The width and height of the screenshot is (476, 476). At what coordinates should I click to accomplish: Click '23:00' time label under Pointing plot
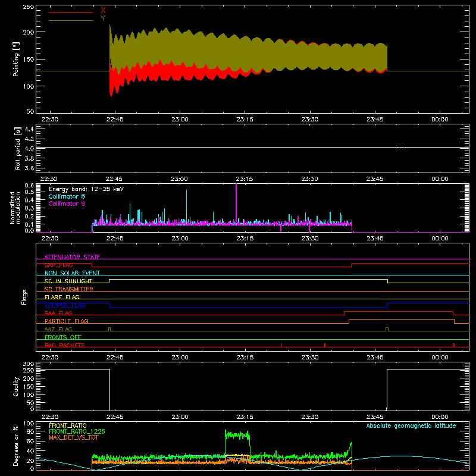pyautogui.click(x=180, y=120)
